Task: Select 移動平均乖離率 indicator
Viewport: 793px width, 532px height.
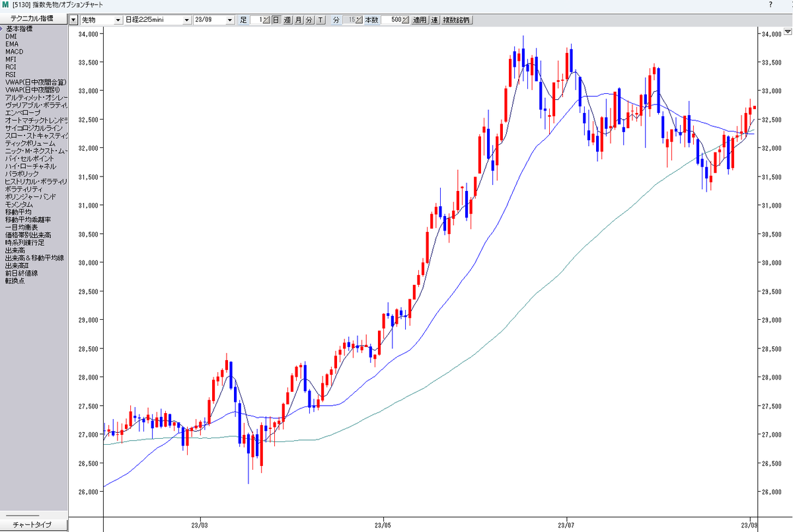Action: click(28, 219)
